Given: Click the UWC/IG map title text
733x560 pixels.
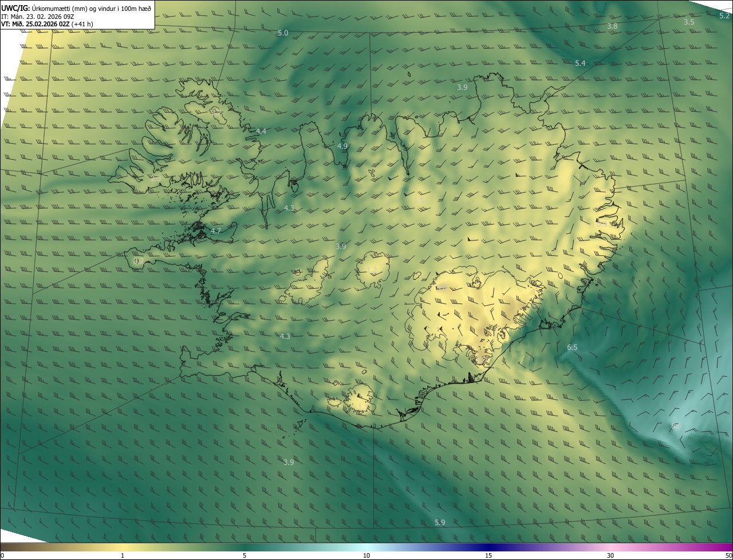Looking at the screenshot, I should (76, 9).
